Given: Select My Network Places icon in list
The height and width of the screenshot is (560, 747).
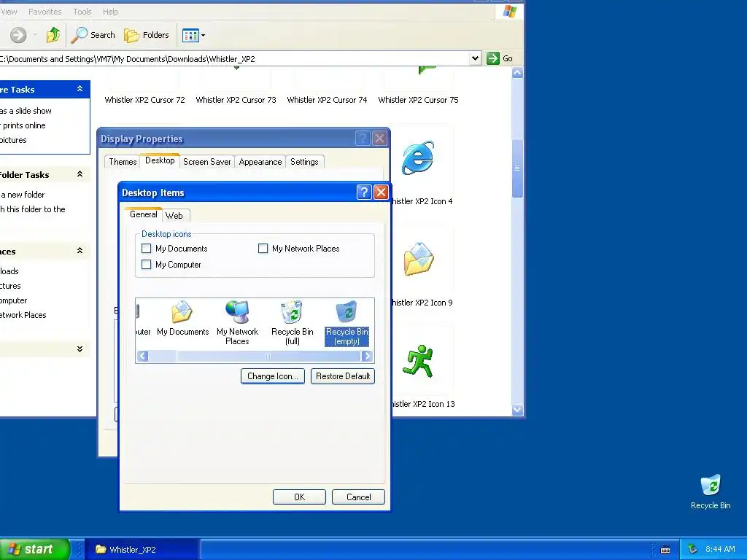Looking at the screenshot, I should tap(237, 323).
